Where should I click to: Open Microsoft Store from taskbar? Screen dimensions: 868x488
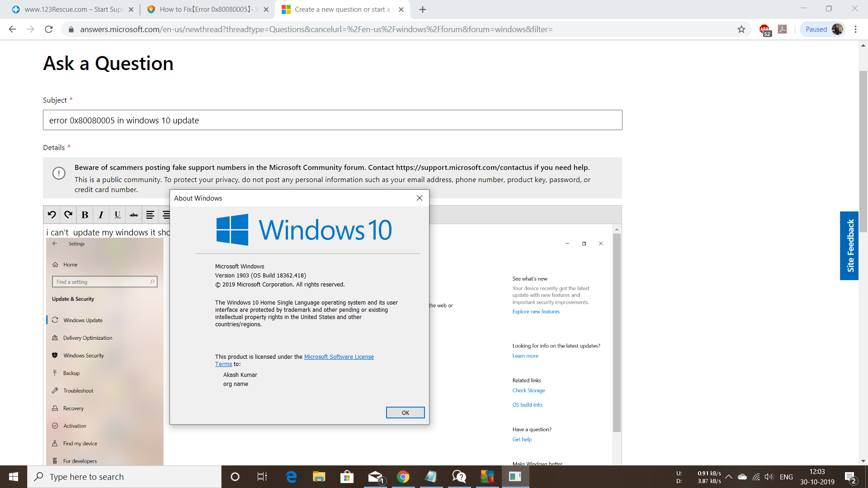[347, 477]
